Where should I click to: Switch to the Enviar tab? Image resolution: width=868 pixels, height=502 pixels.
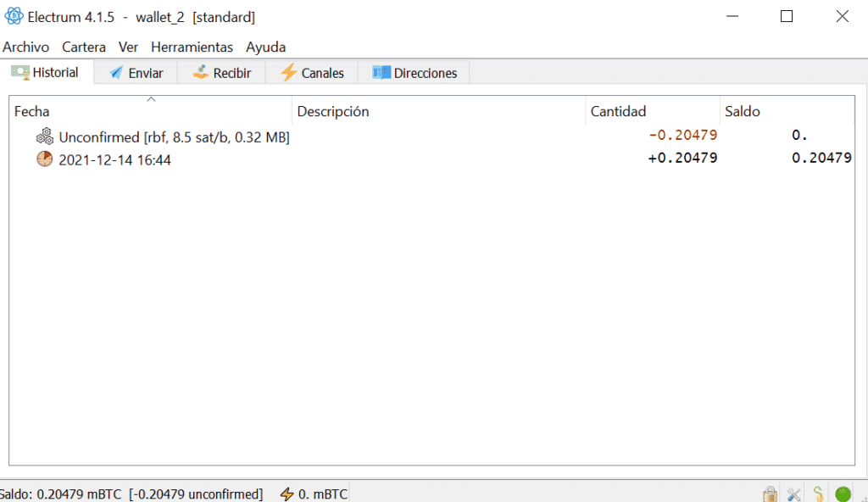[136, 73]
